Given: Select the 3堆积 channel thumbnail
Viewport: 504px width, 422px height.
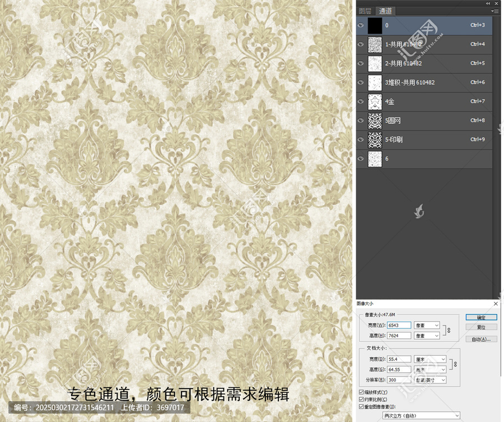Looking at the screenshot, I should [x=375, y=82].
